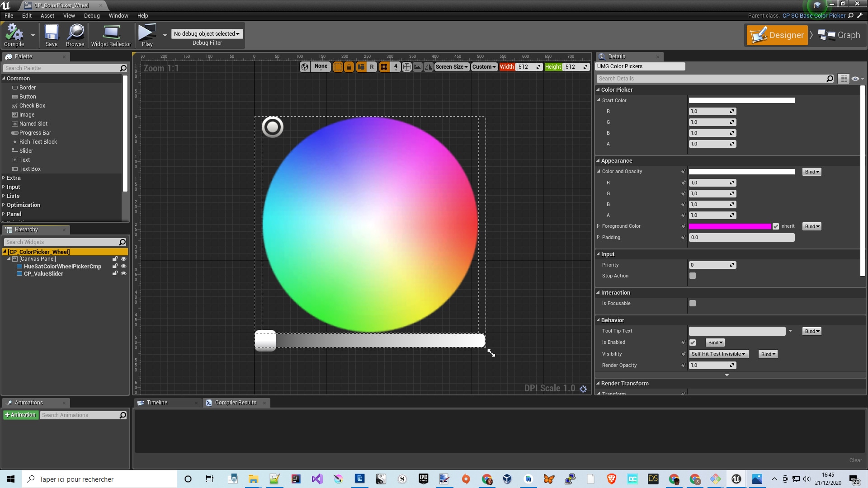Click the Save toolbar icon
Viewport: 868px width, 488px height.
click(x=51, y=35)
